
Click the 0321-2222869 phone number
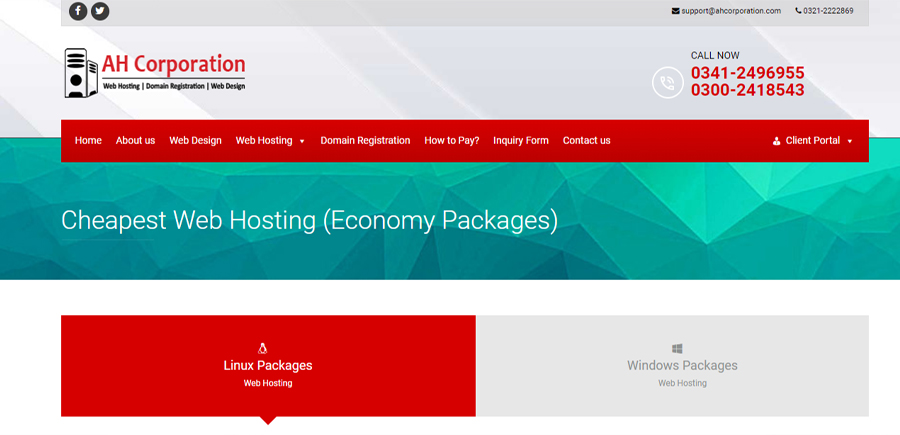coord(828,11)
